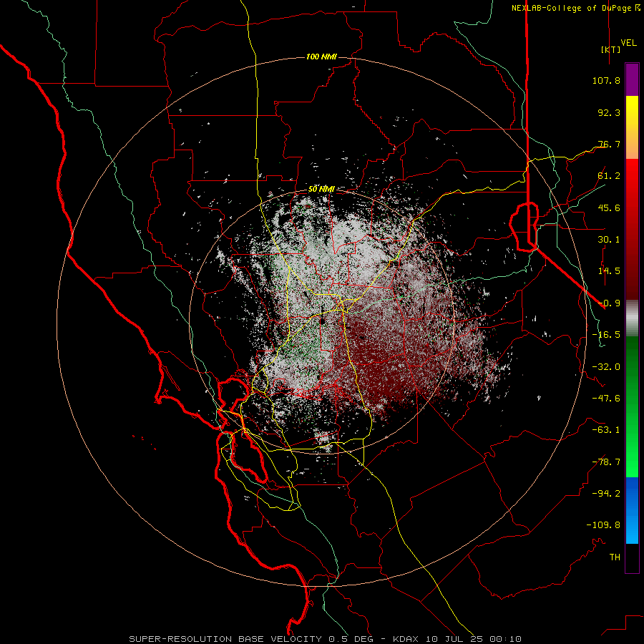Click the bright green segment of the color bar

(x=632, y=444)
